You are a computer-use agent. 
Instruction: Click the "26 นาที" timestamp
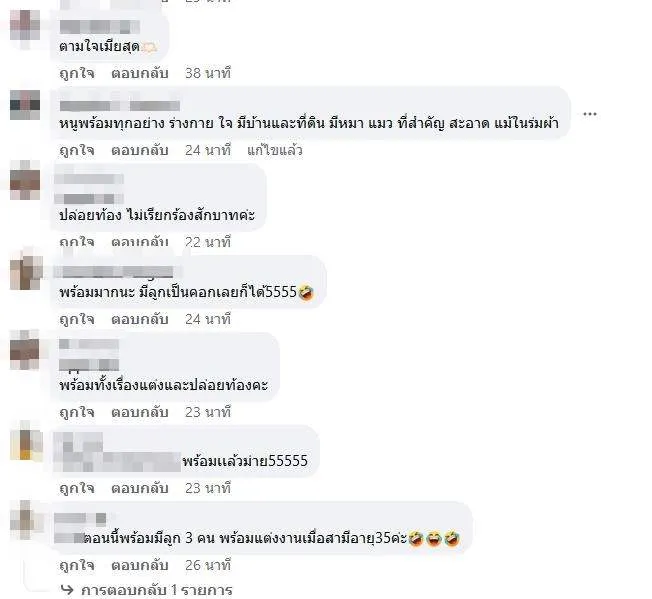[208, 565]
